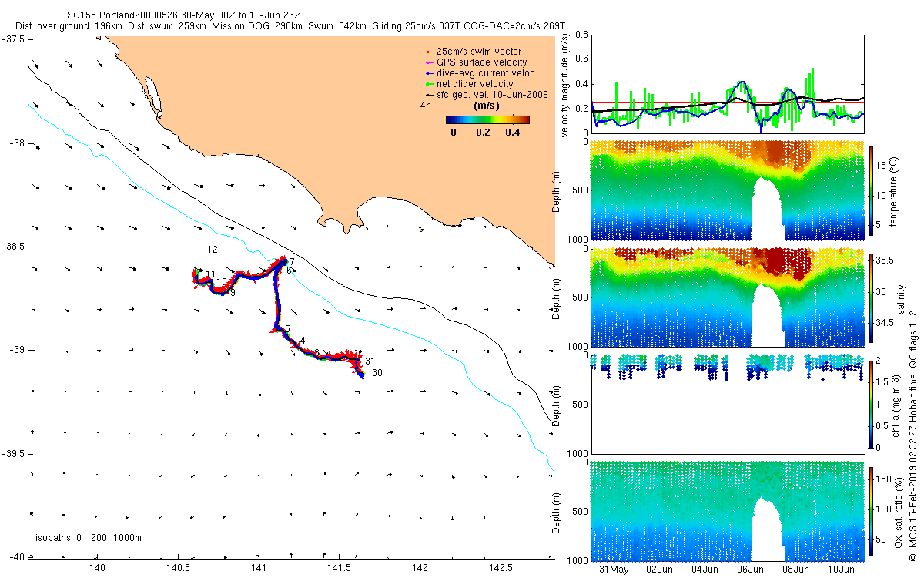Click the Ox. sat. ratio color scale bar
The width and height of the screenshot is (924, 578).
[872, 510]
